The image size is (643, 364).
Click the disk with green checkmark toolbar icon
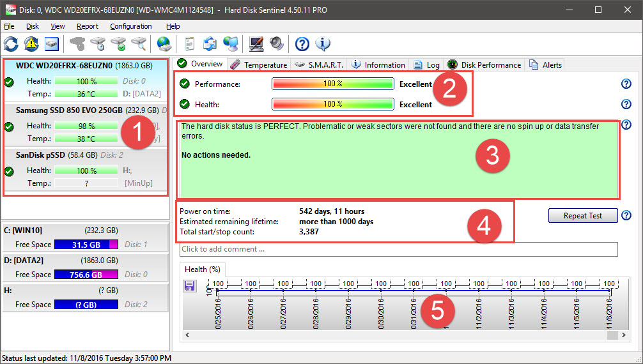click(118, 43)
